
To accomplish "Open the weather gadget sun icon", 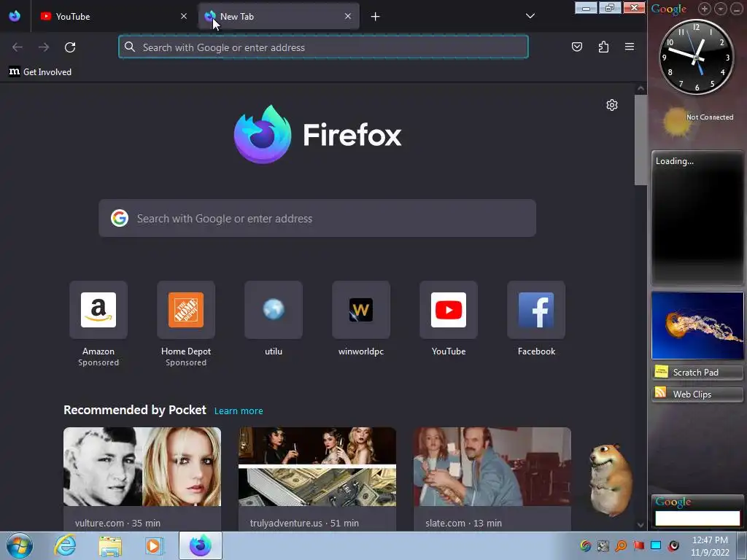I will 676,121.
